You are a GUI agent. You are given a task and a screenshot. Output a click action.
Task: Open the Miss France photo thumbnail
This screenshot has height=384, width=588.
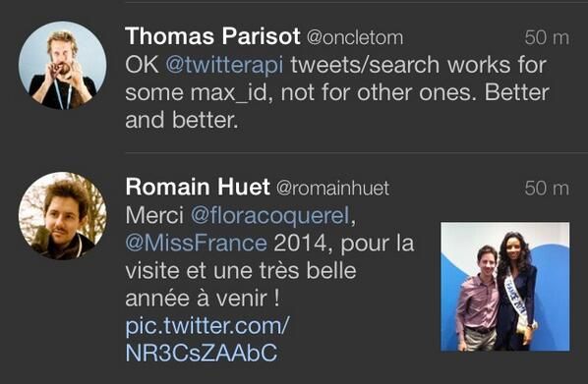click(x=505, y=287)
